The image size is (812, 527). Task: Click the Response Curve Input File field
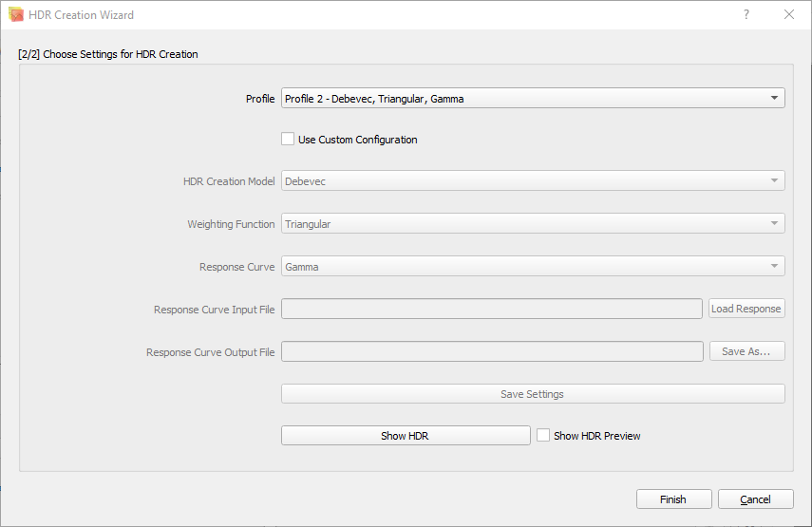coord(491,309)
